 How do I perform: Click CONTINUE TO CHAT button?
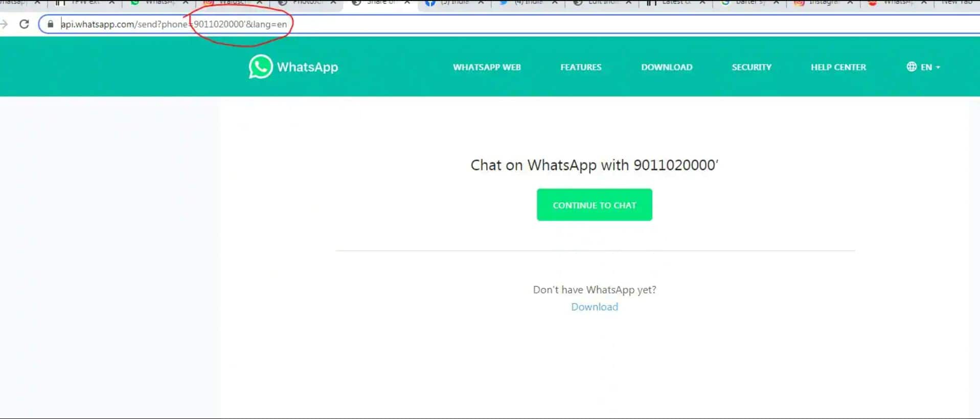click(x=595, y=205)
